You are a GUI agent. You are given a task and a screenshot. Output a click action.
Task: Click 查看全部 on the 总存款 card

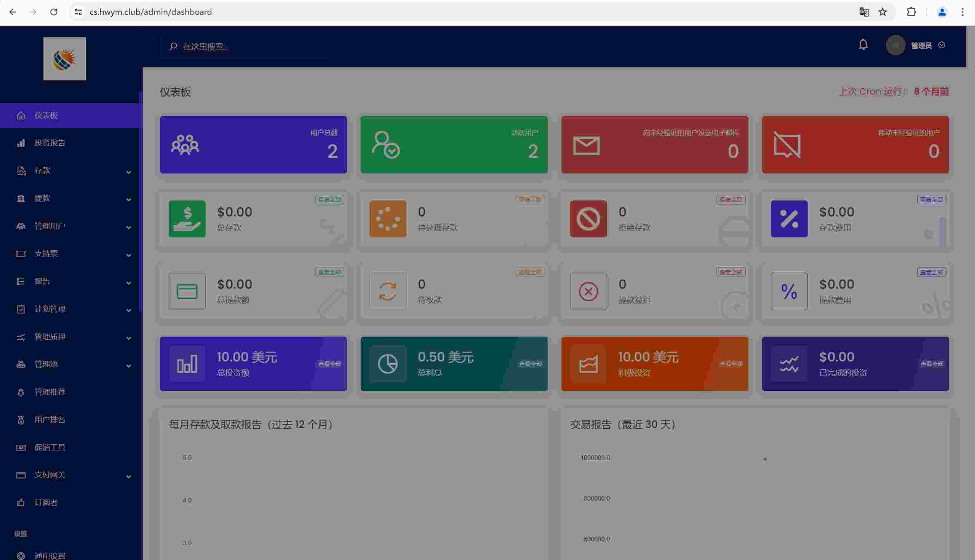tap(329, 200)
